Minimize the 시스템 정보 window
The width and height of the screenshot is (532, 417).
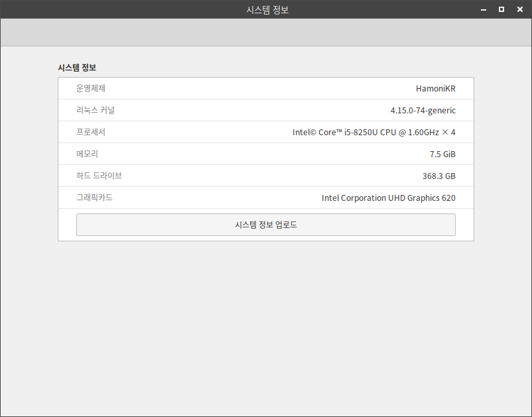484,9
